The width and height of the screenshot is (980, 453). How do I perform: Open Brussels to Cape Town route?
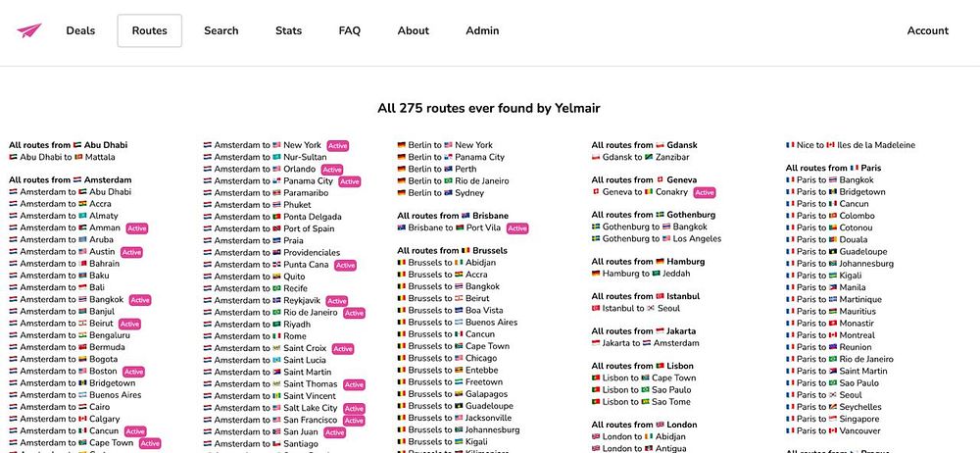tap(454, 346)
